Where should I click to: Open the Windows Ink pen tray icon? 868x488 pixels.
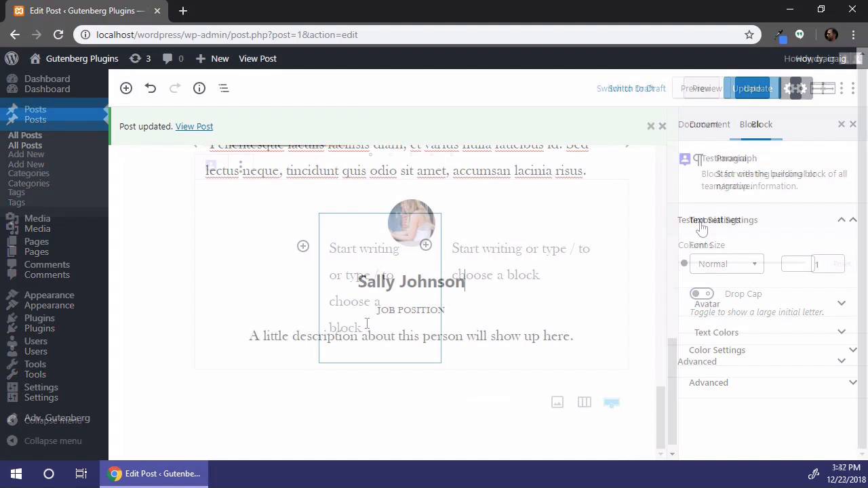[813, 474]
